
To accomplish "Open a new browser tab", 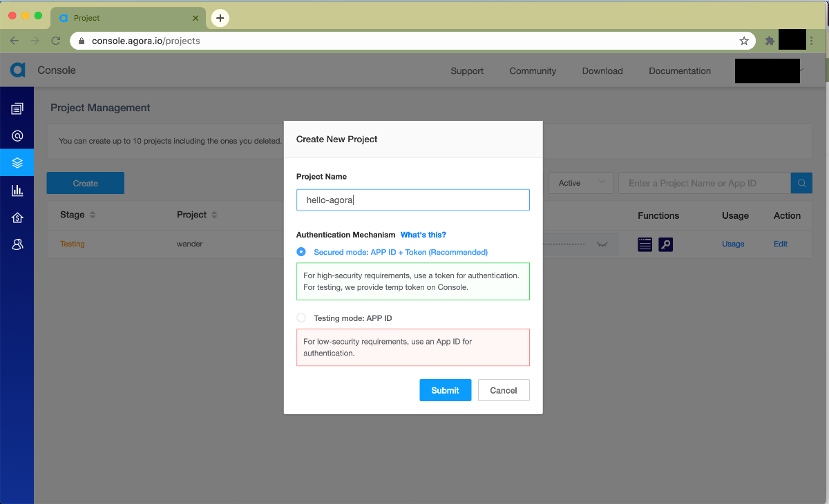I will point(220,18).
